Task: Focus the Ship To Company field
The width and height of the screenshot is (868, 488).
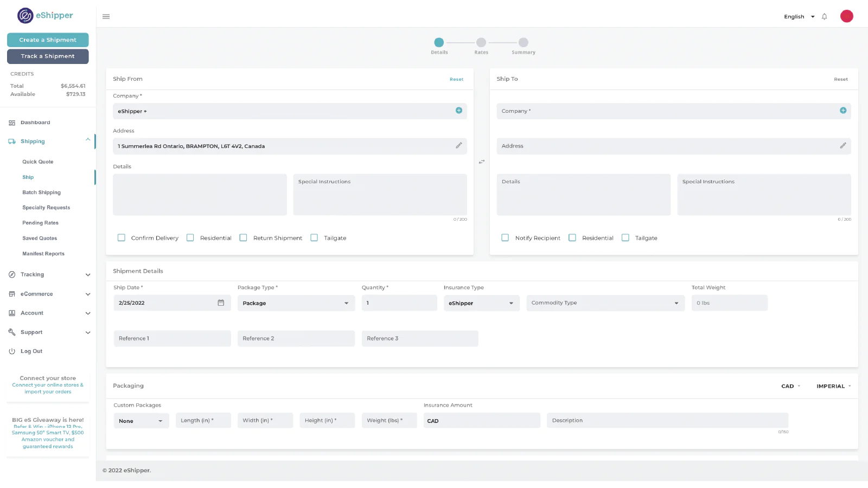Action: click(674, 111)
